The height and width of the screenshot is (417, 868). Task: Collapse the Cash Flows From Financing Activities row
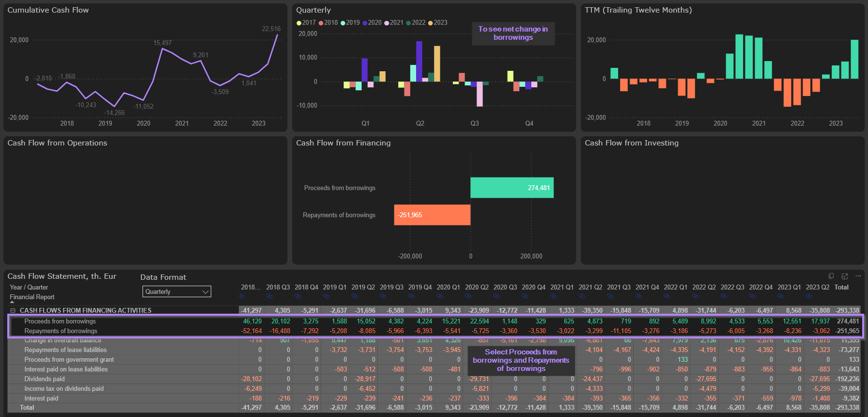coord(13,310)
